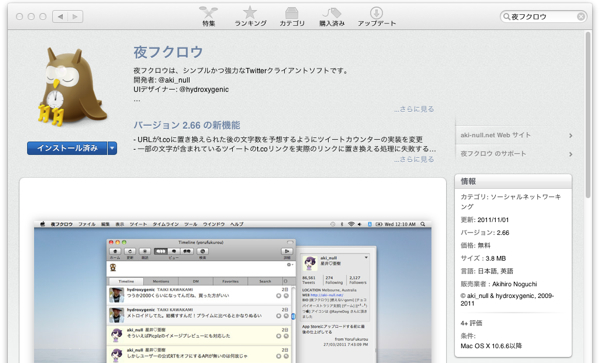Expand description with first さらに見る link
The width and height of the screenshot is (600, 363).
(414, 109)
